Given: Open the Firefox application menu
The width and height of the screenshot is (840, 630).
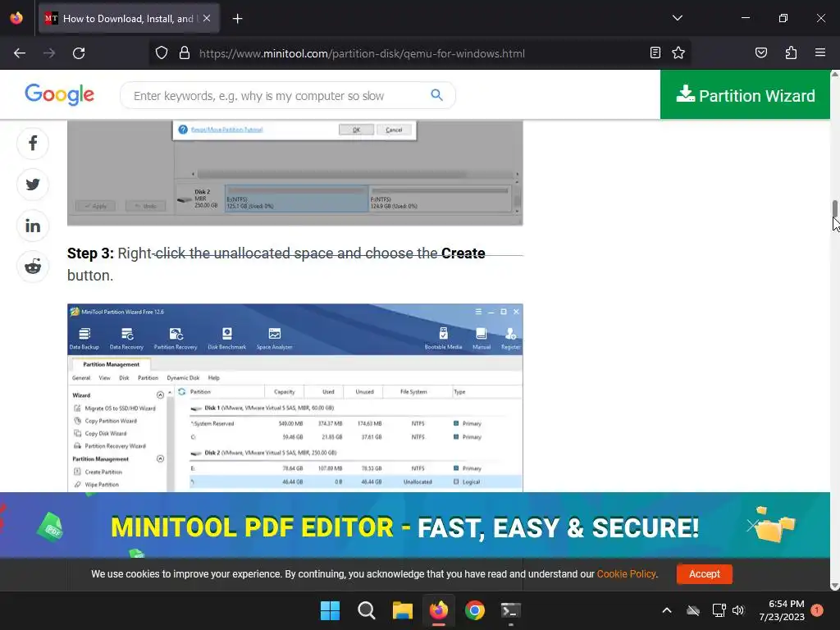Looking at the screenshot, I should (820, 53).
